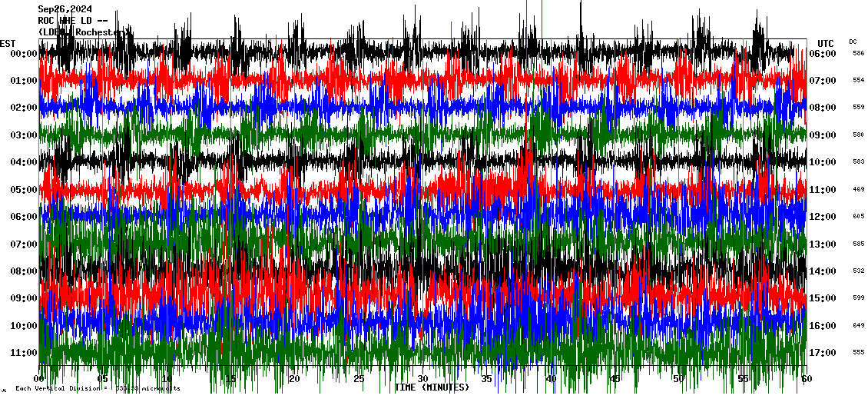The width and height of the screenshot is (868, 399).
Task: Click the vertical division microvolts note
Action: (x=98, y=389)
